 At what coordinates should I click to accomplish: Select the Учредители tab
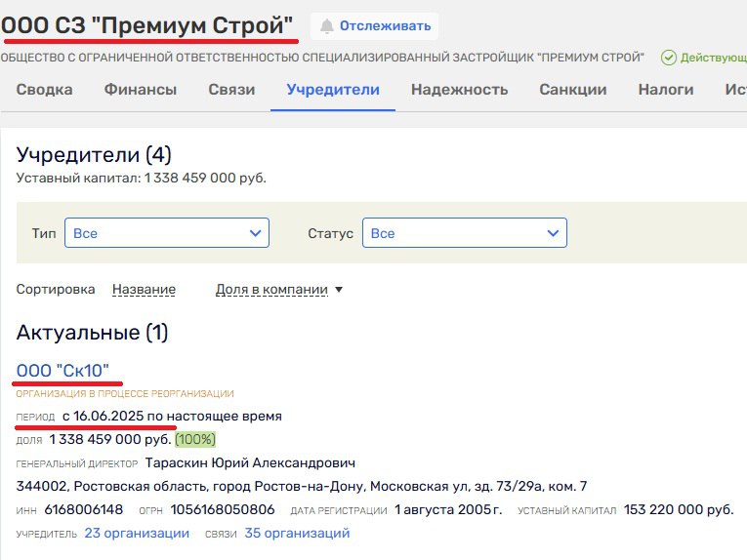point(333,90)
